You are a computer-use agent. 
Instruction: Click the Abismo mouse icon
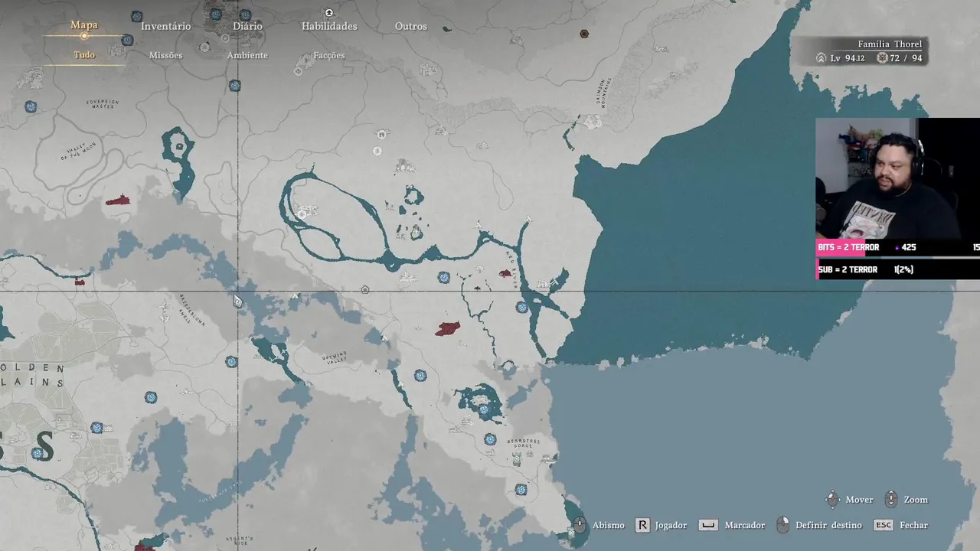click(580, 525)
